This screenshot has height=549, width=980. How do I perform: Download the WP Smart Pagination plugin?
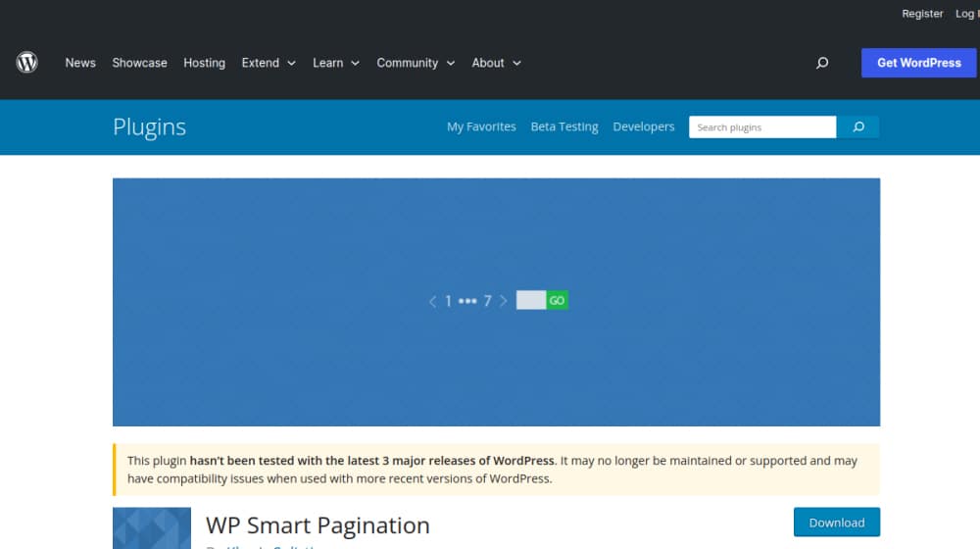[837, 523]
